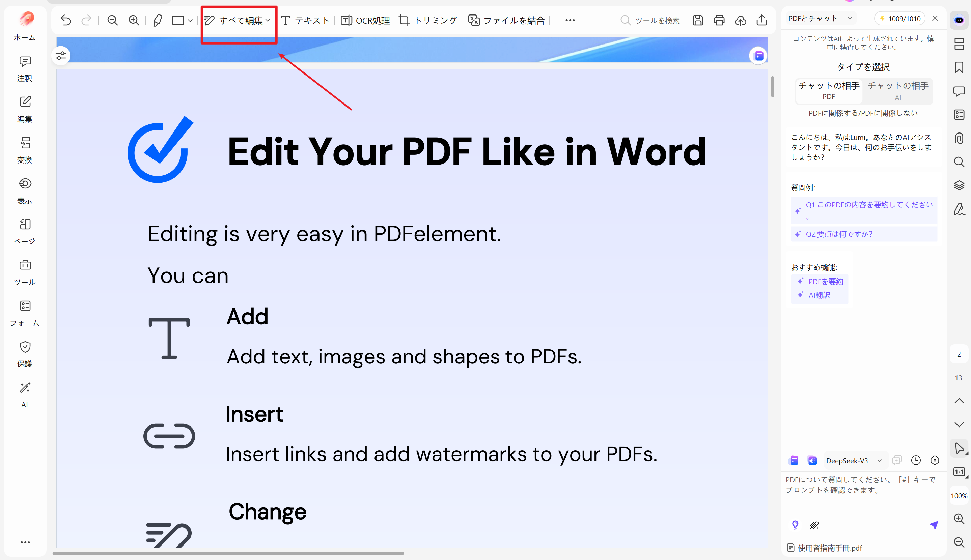The image size is (971, 560).
Task: Run OCR処理 on the document
Action: pyautogui.click(x=365, y=20)
